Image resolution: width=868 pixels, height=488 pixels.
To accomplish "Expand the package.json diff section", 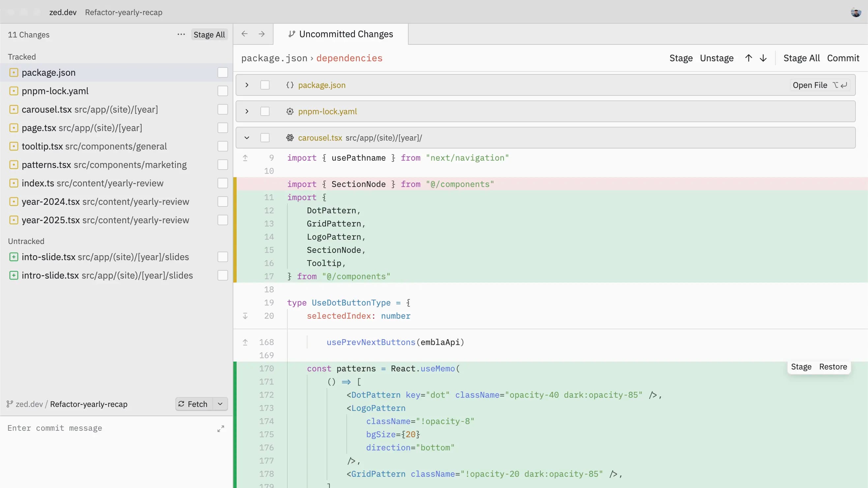I will click(246, 85).
